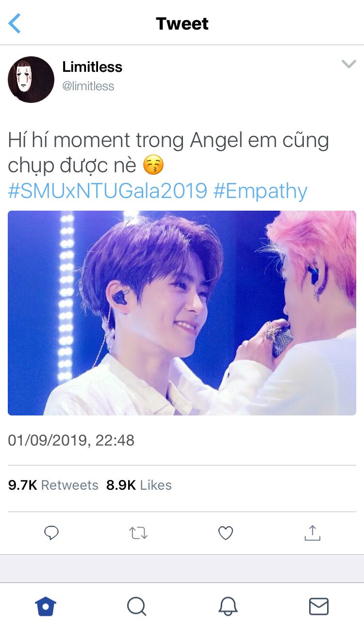Open the Messages envelope tab
364x630 pixels.
click(319, 606)
